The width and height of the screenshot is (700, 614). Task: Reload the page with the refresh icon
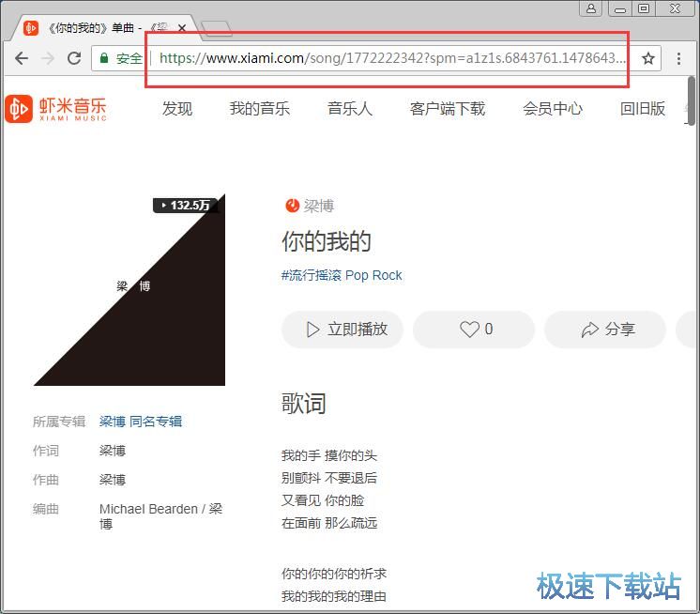[74, 58]
